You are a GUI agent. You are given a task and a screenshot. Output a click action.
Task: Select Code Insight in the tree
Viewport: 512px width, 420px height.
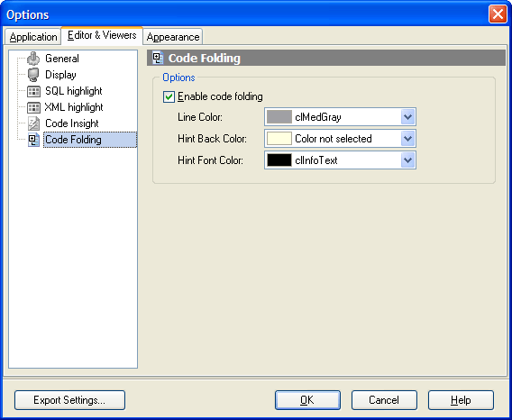[72, 123]
